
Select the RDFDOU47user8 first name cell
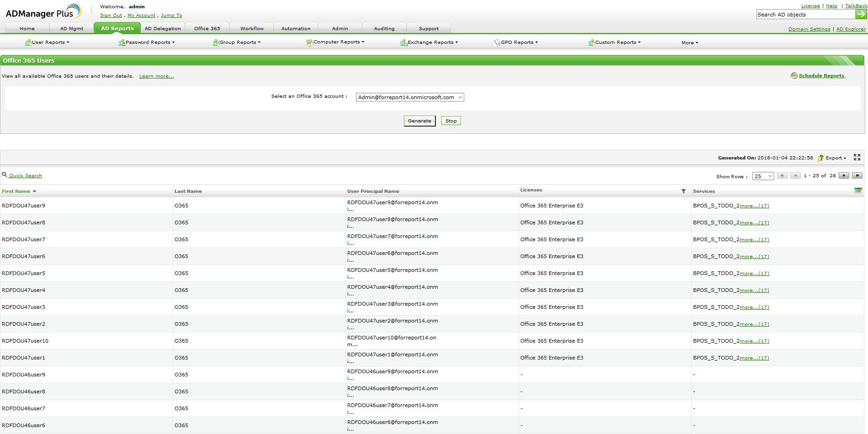tap(24, 222)
